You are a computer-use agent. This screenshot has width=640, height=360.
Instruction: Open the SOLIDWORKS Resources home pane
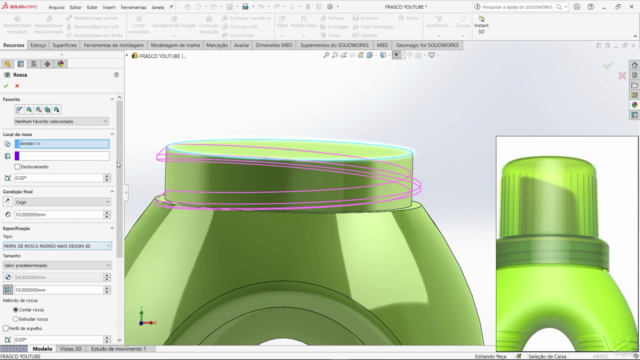634,65
